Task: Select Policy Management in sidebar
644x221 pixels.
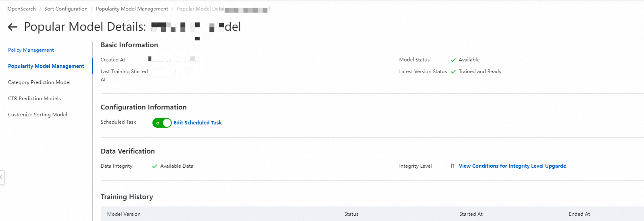Action: (31, 50)
